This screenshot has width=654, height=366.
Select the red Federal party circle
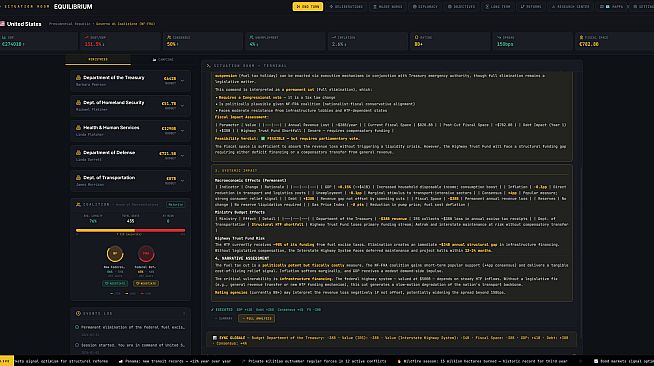point(146,253)
